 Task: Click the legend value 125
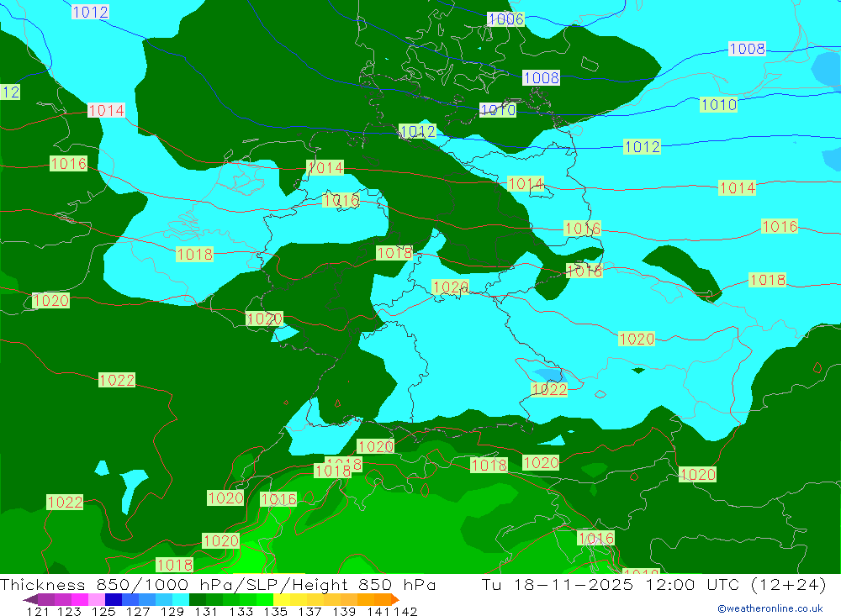[x=103, y=611]
